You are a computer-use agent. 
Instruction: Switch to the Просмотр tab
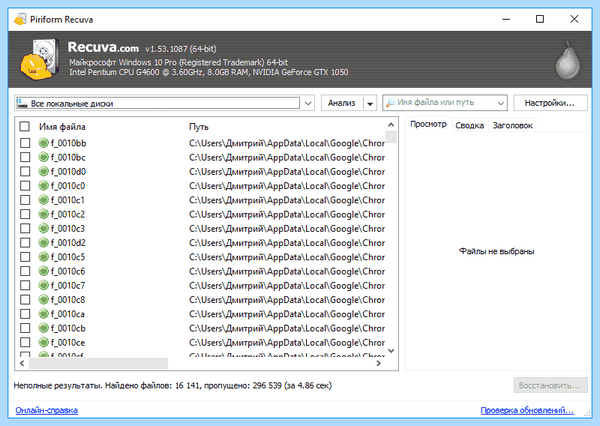tap(428, 124)
